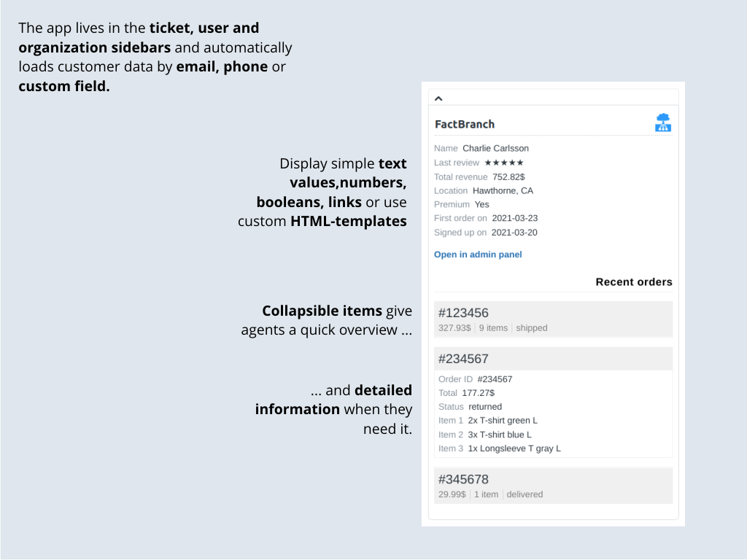Click the FactBranch cloud logo icon
This screenshot has height=560, width=747.
point(663,122)
